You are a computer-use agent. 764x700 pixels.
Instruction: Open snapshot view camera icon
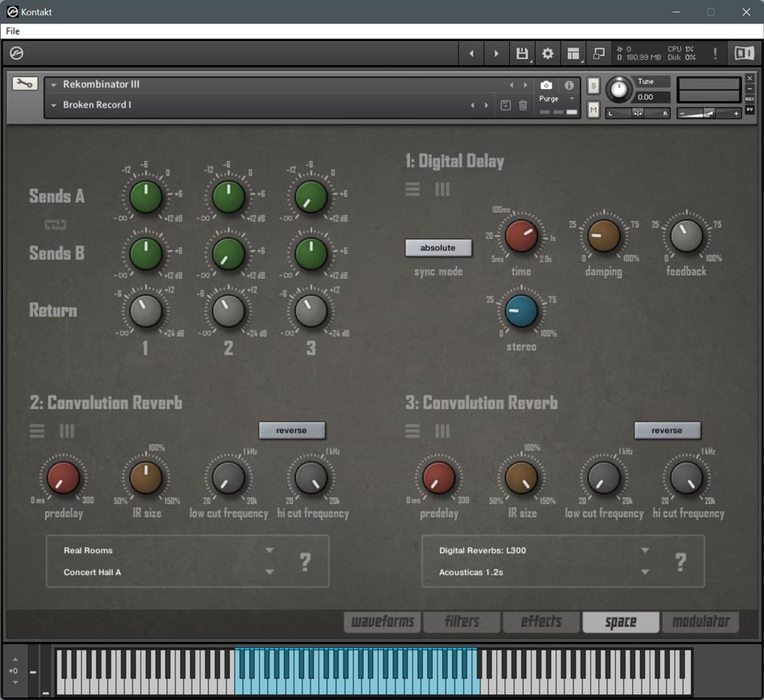tap(546, 85)
